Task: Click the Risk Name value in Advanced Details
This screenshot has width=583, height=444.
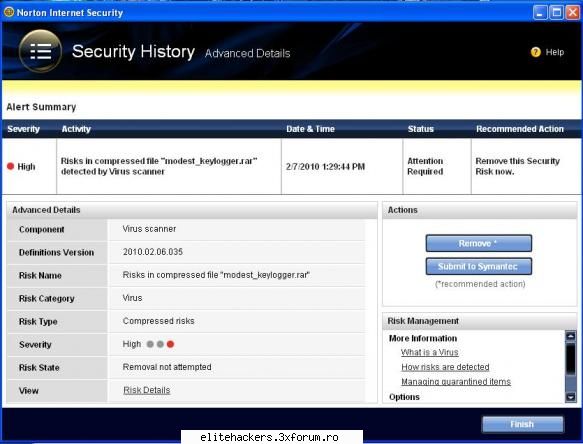Action: click(x=216, y=275)
